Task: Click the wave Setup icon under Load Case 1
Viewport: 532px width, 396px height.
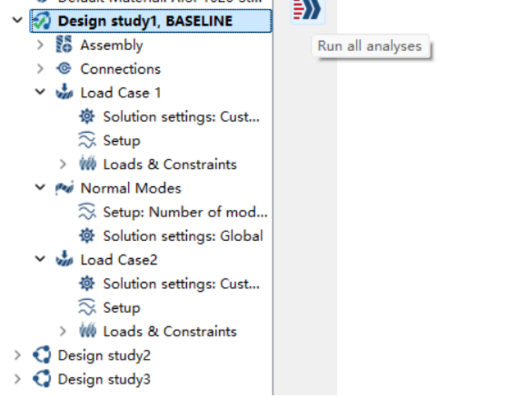Action: (87, 140)
